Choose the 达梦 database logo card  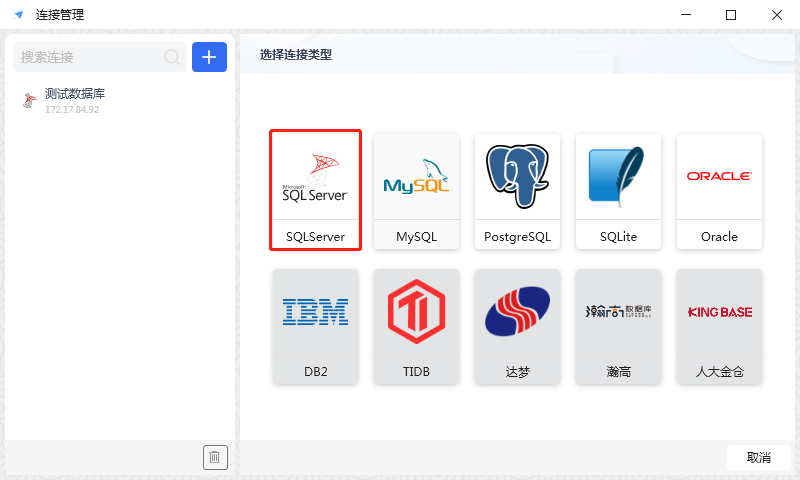[517, 326]
